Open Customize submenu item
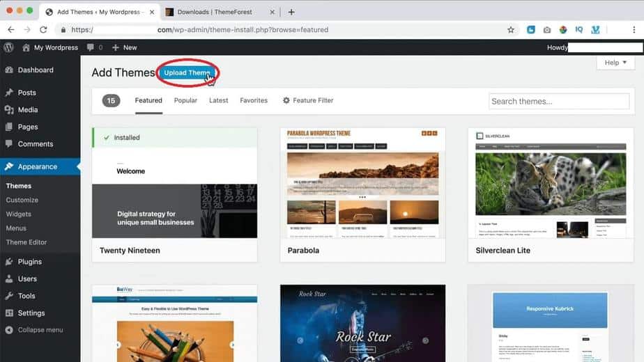 (x=22, y=200)
